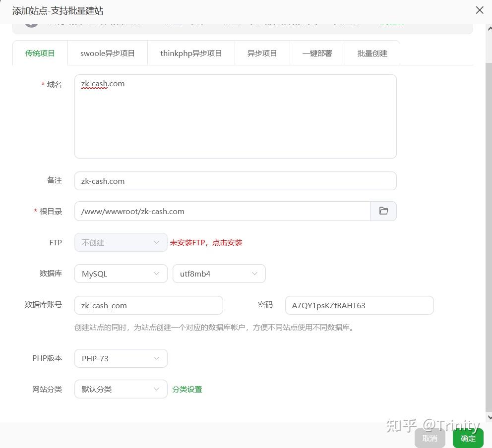Open 分类设置 category settings
492x448 pixels.
[187, 389]
